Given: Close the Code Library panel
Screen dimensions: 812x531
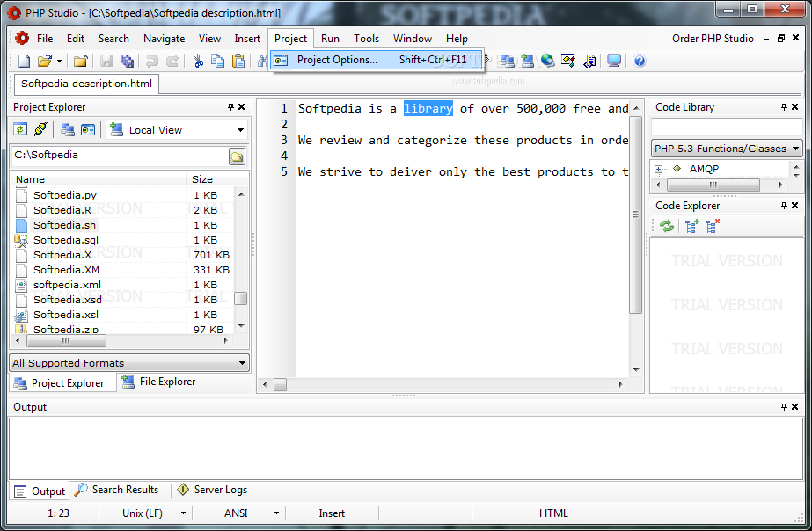Looking at the screenshot, I should pos(795,107).
